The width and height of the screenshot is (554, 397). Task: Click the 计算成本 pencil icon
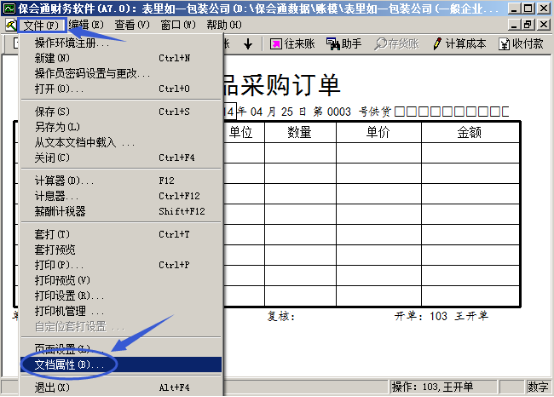(437, 44)
